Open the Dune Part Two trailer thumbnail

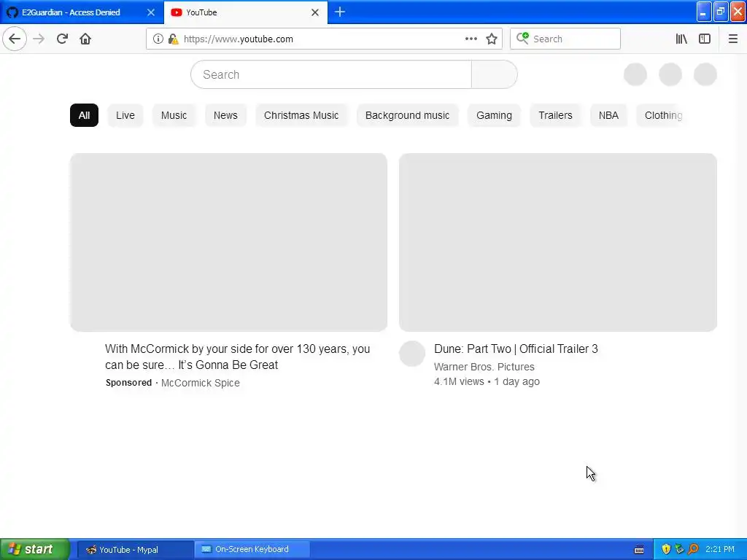(x=558, y=242)
